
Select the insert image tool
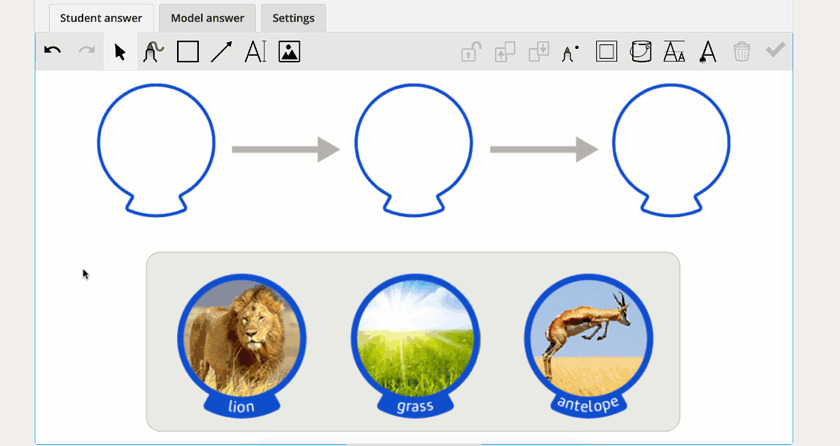(x=289, y=52)
